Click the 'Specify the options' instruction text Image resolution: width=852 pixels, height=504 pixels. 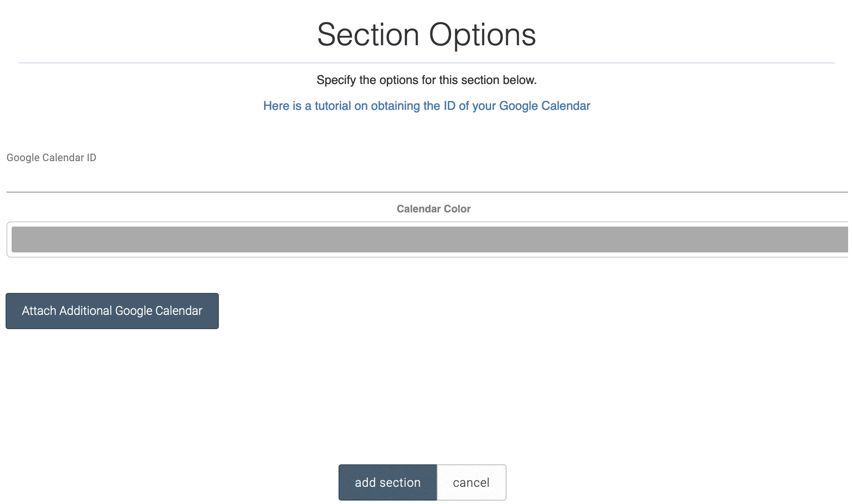(x=426, y=80)
